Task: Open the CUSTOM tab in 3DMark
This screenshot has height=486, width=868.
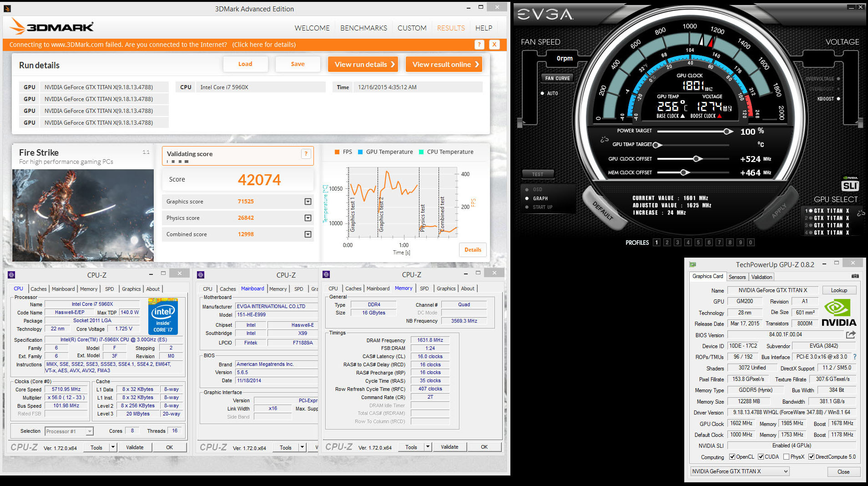Action: click(x=412, y=28)
